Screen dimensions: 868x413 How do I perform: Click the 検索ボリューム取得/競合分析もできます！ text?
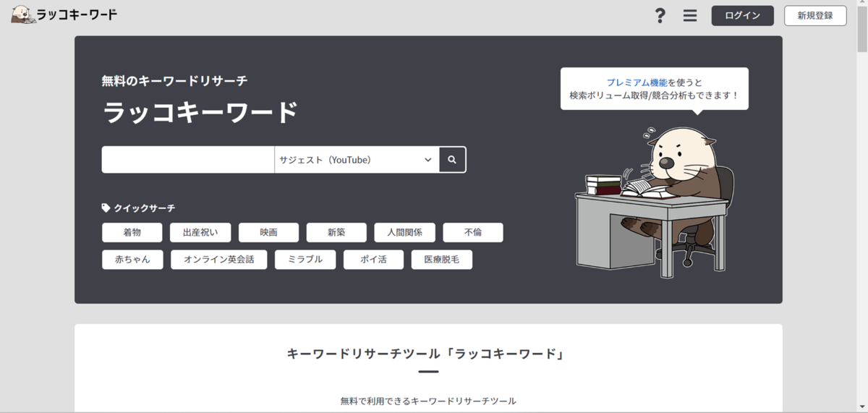click(x=654, y=95)
